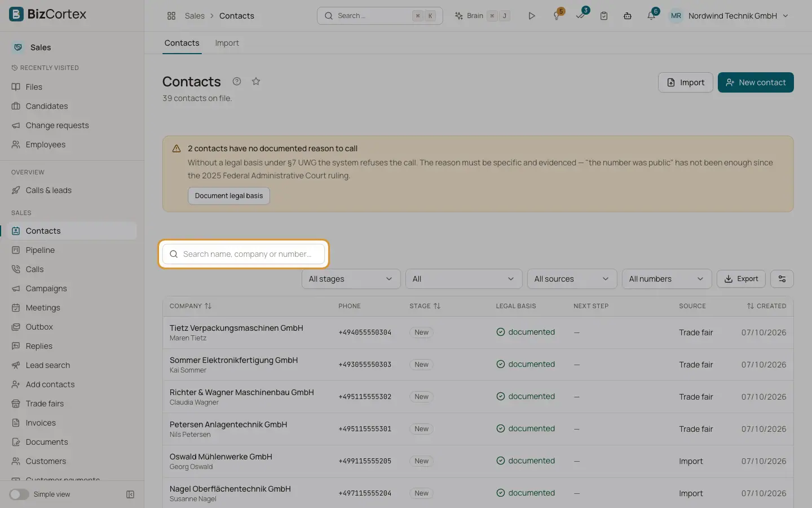Open Brain assistant from the top bar
The image size is (812, 508).
point(483,16)
